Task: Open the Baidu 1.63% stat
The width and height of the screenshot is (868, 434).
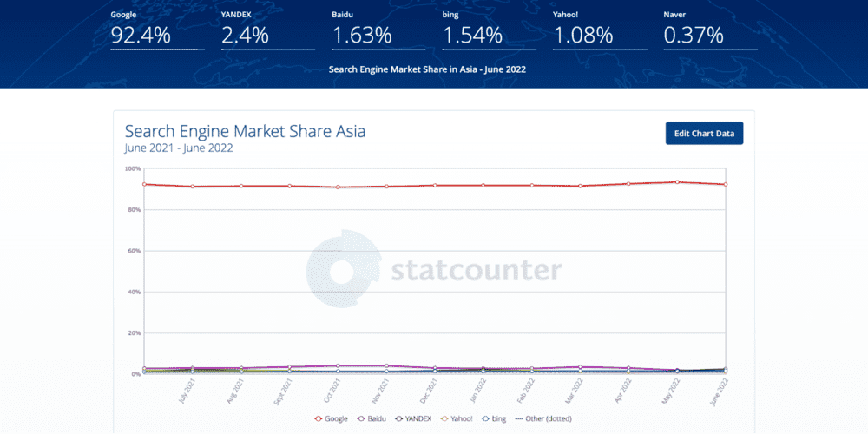Action: [362, 35]
